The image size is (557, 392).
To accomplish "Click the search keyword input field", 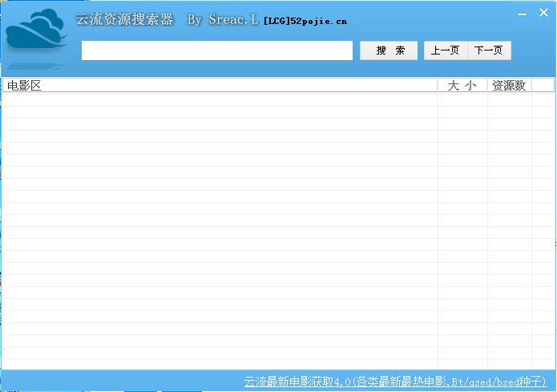I will coord(217,51).
